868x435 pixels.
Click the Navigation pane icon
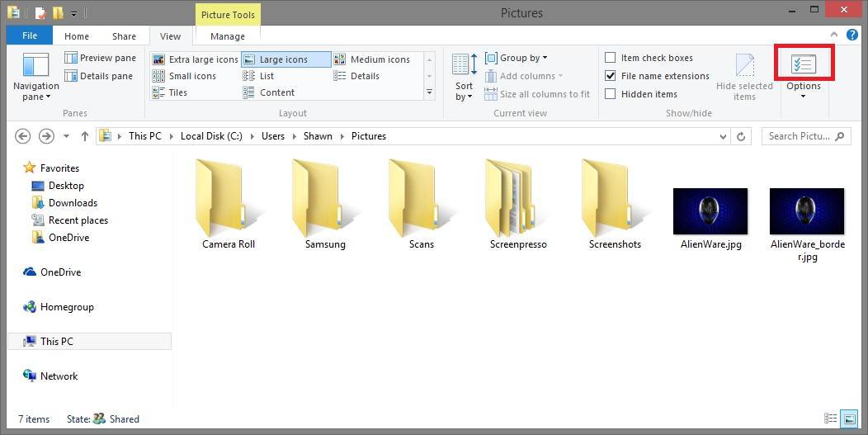(x=35, y=66)
